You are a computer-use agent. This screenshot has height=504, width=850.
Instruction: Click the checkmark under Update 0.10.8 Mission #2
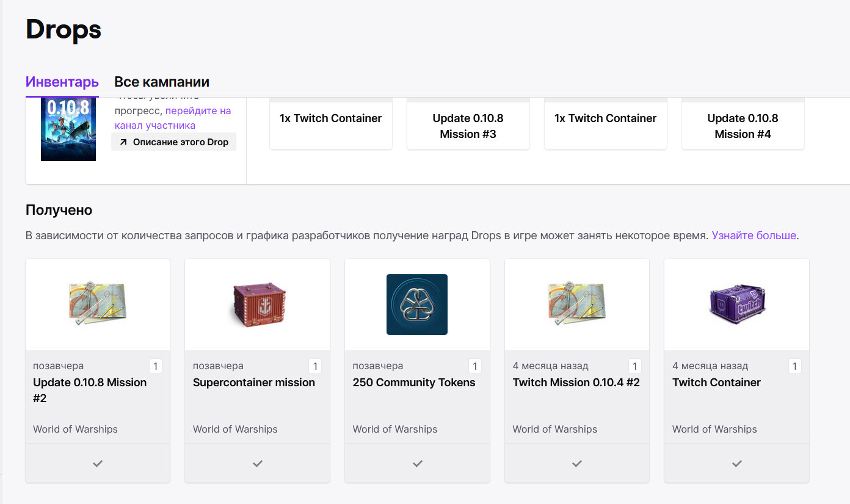[98, 464]
